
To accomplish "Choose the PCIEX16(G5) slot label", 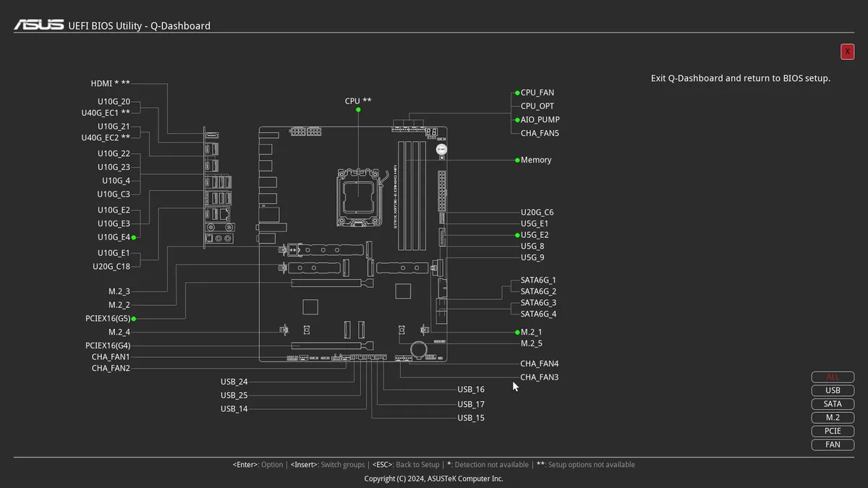I will (x=108, y=318).
